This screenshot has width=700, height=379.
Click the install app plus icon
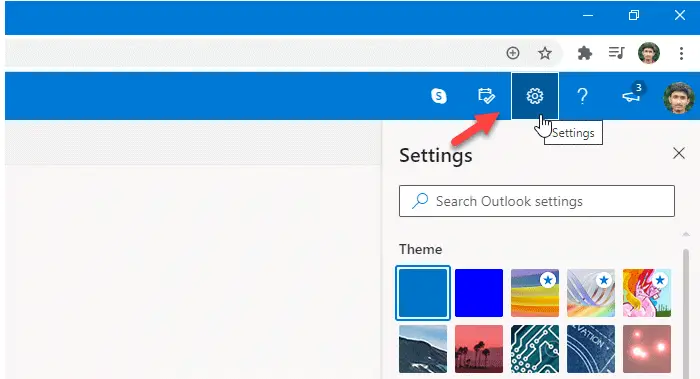point(513,53)
